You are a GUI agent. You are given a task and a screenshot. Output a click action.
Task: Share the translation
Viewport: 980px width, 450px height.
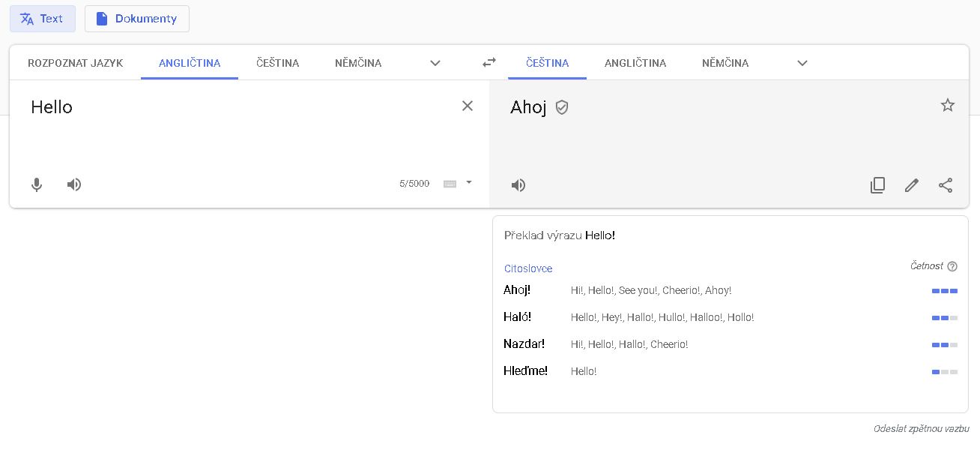click(x=946, y=185)
